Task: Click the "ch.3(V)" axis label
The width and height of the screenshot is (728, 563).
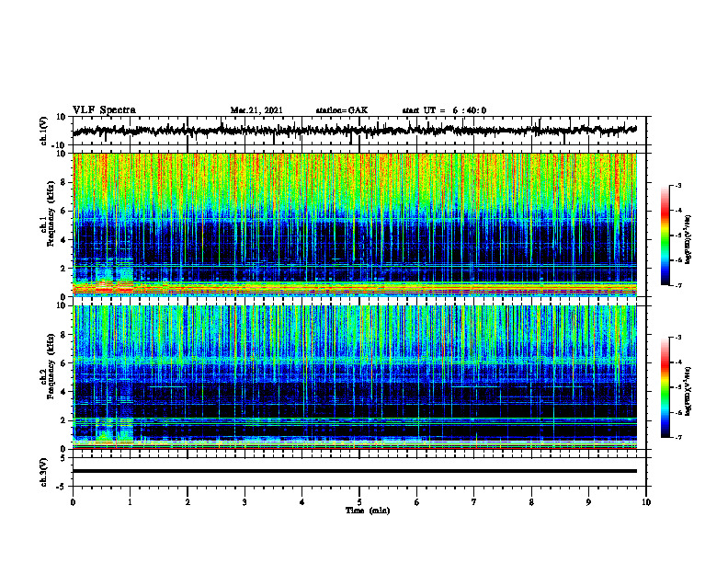Action: [43, 473]
